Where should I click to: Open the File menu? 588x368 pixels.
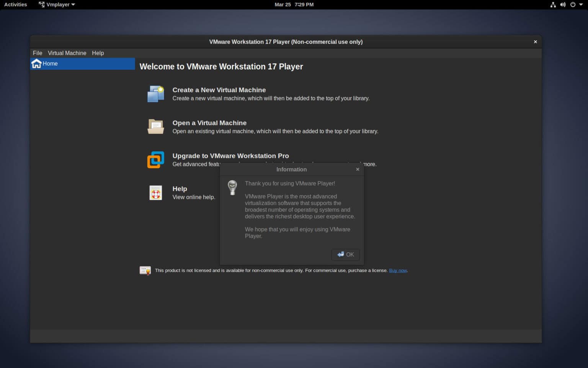37,53
